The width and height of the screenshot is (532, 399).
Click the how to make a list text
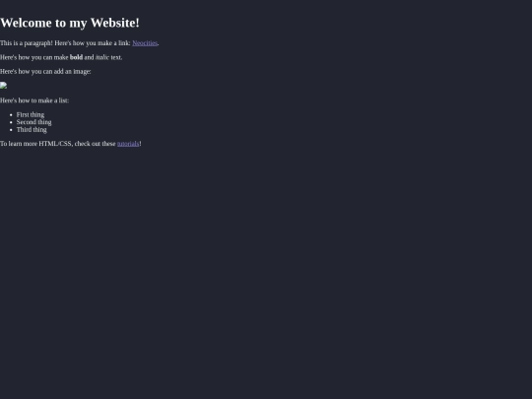pos(43,100)
